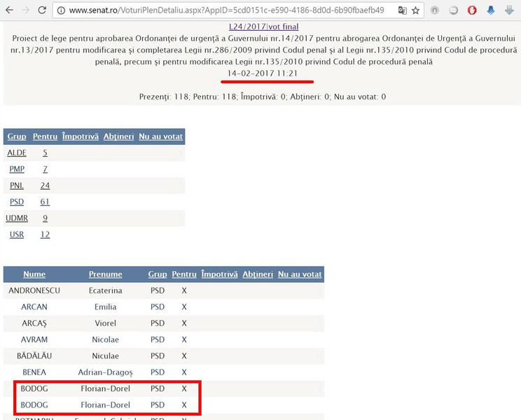The width and height of the screenshot is (521, 420).
Task: Open the ALDE group link
Action: coord(17,153)
